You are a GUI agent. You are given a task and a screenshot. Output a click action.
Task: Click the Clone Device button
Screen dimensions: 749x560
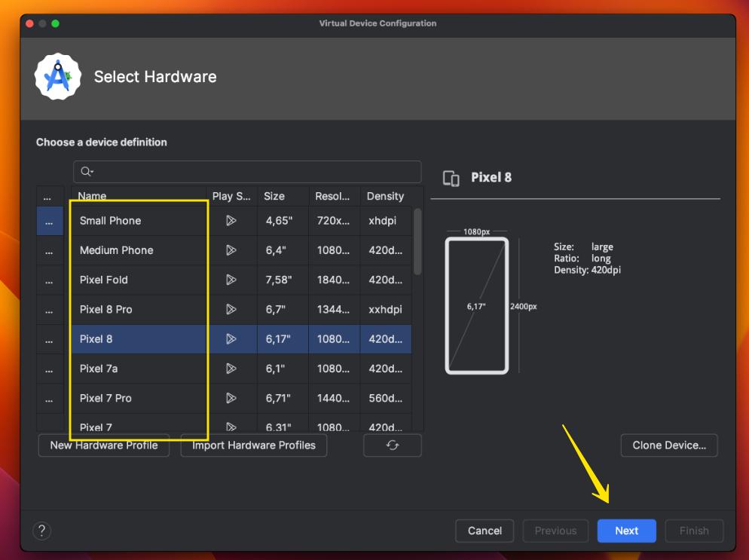[x=669, y=445]
